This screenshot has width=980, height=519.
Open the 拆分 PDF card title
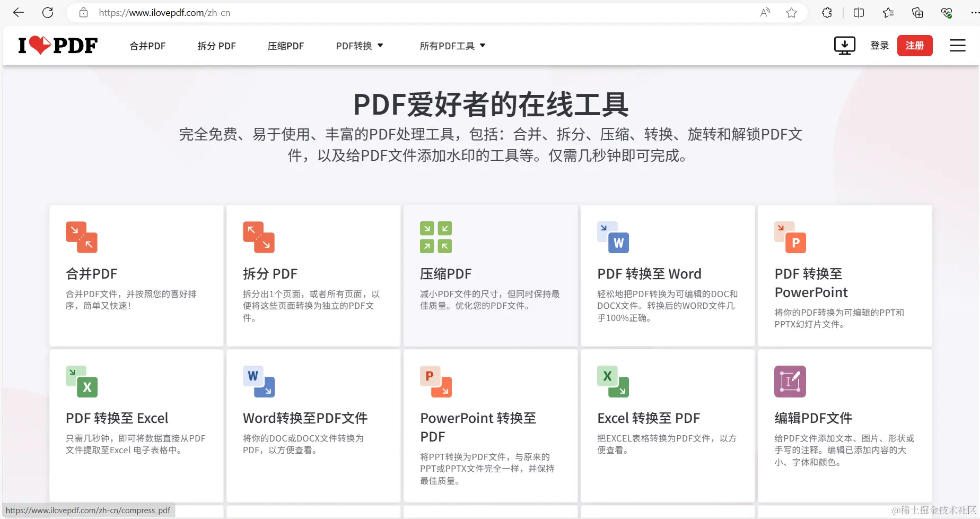pos(270,274)
